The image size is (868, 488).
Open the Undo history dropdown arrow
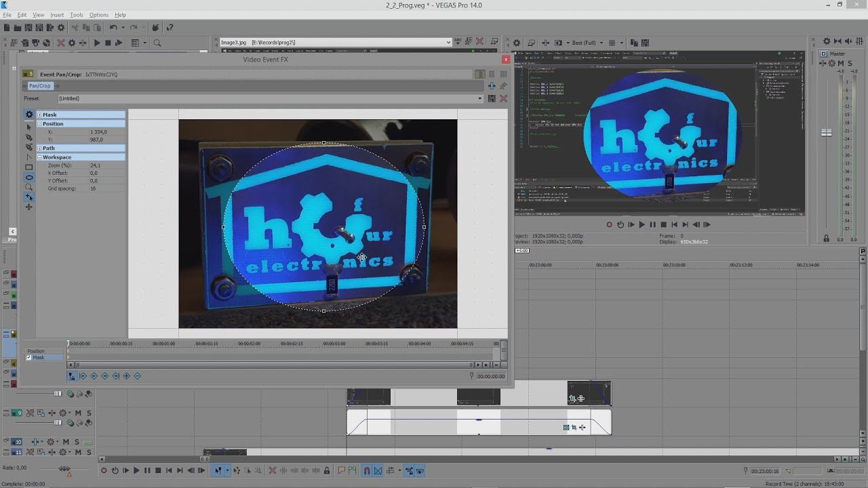click(122, 27)
